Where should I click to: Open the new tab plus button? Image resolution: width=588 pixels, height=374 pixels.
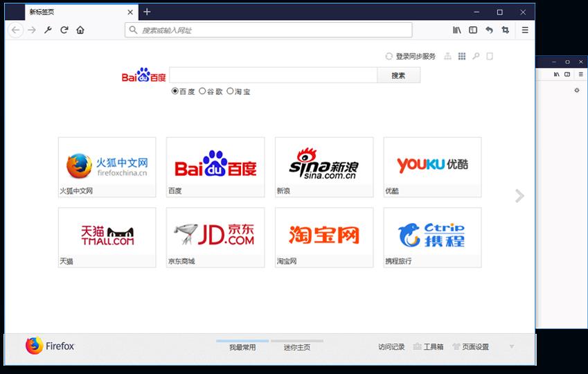(x=147, y=12)
